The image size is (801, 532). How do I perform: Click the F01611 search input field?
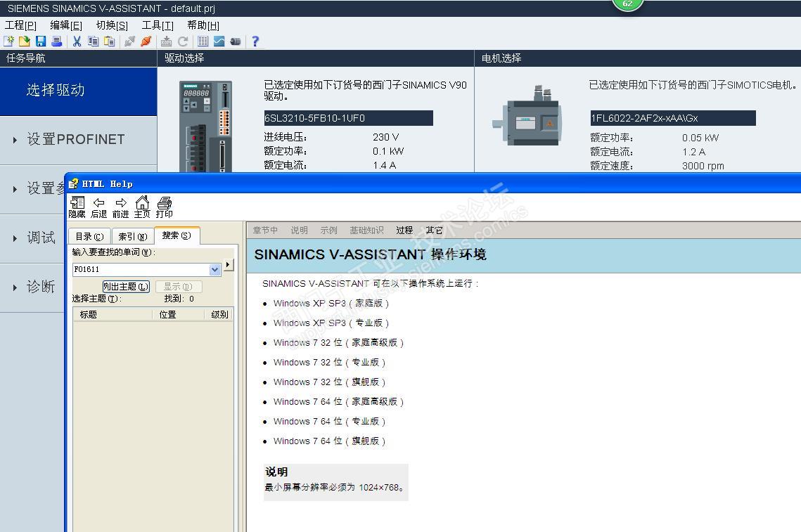pos(141,270)
